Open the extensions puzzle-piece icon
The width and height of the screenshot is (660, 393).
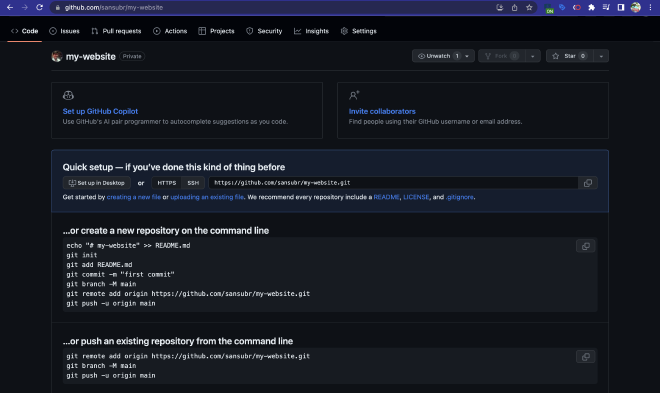coord(591,8)
